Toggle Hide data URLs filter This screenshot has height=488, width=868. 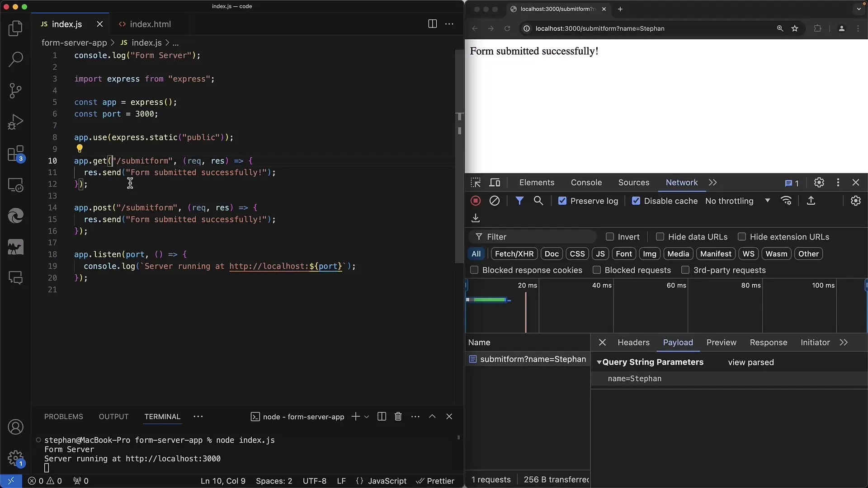660,237
